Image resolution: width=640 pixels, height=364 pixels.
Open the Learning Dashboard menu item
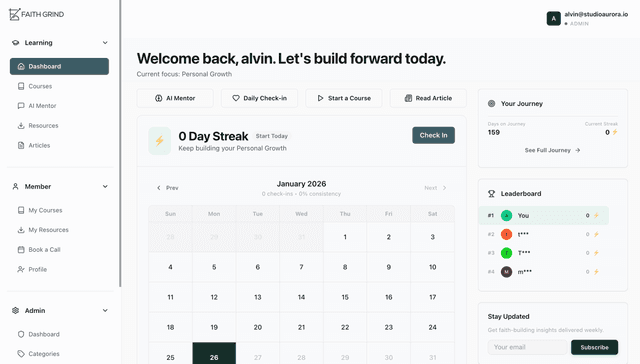(x=59, y=67)
